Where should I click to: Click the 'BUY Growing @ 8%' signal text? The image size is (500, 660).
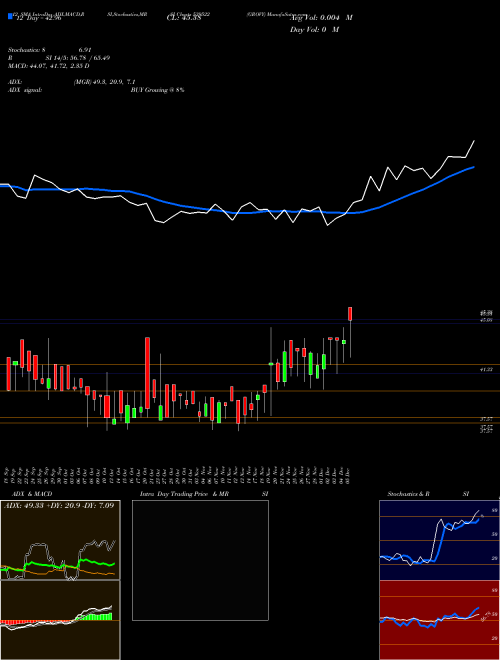click(157, 90)
